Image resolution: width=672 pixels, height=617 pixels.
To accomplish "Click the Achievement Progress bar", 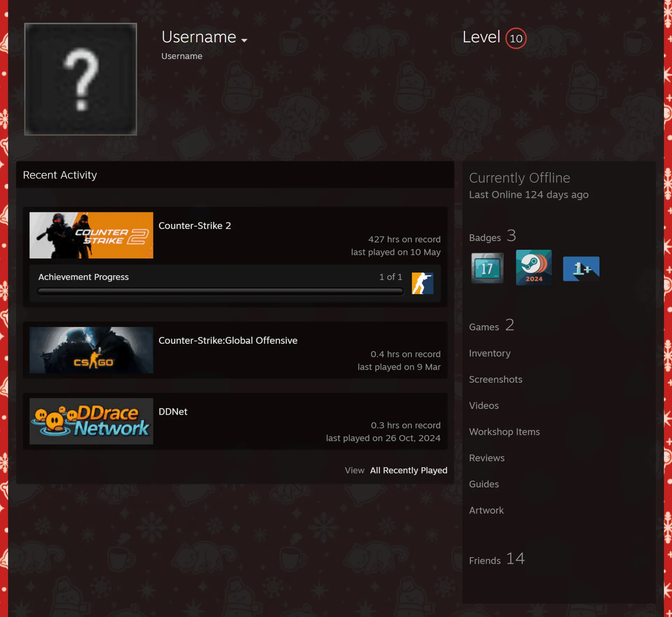I will 220,291.
